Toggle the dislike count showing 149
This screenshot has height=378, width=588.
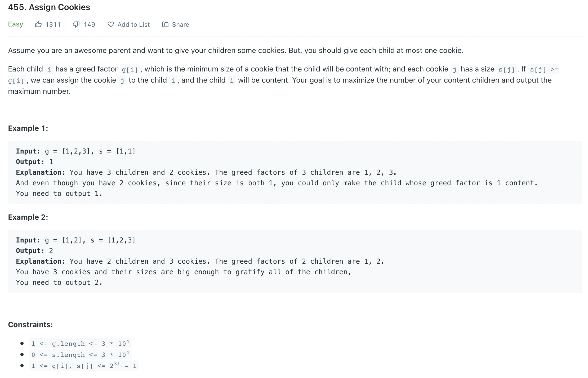tap(89, 24)
